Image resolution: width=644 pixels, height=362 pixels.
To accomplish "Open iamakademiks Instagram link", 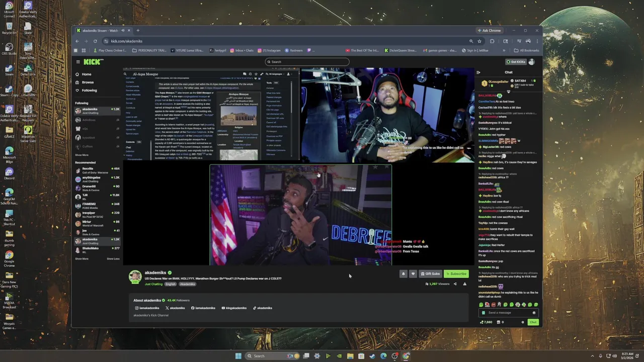I will point(147,308).
